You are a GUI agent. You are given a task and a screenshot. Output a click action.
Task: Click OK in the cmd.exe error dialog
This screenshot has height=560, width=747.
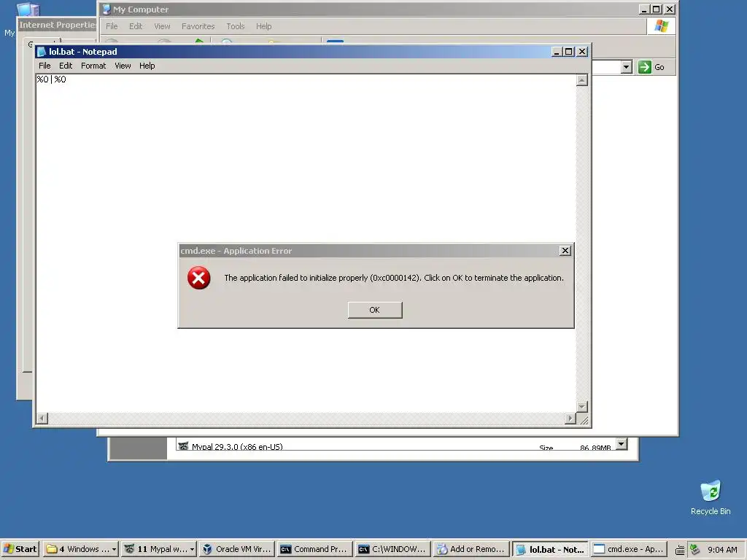(x=375, y=310)
